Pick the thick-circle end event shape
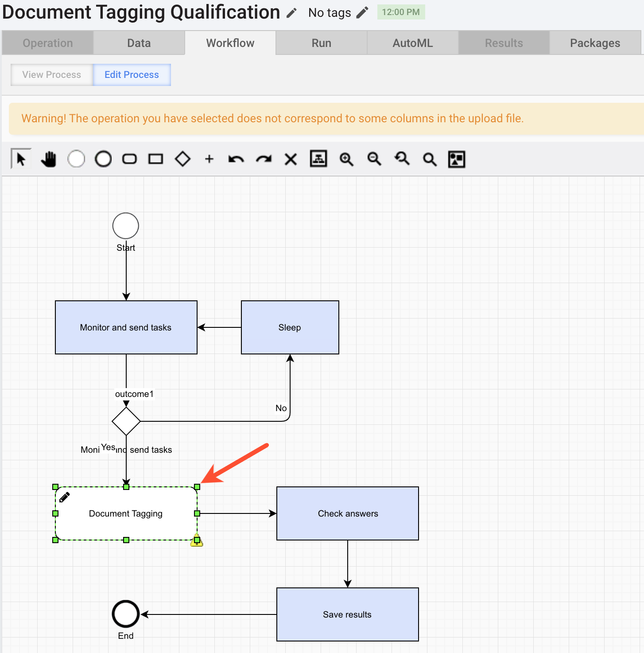Viewport: 644px width, 653px height. pos(103,159)
